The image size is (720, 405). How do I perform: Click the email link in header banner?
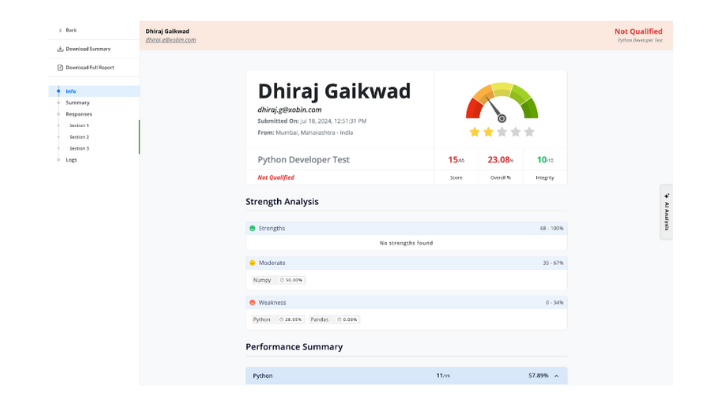(x=170, y=40)
